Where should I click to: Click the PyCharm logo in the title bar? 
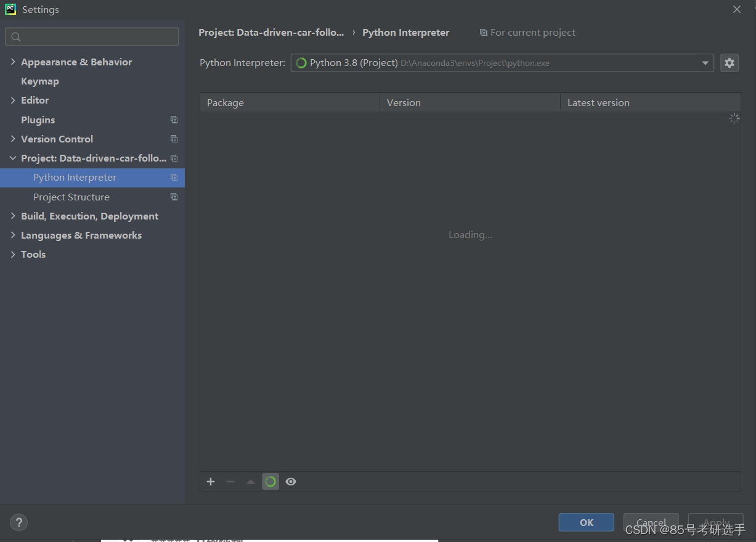(x=10, y=9)
